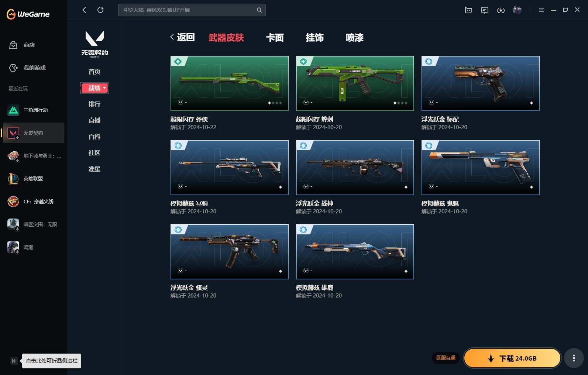Image resolution: width=588 pixels, height=375 pixels.
Task: Go back using top navigation arrow
Action: coord(84,10)
